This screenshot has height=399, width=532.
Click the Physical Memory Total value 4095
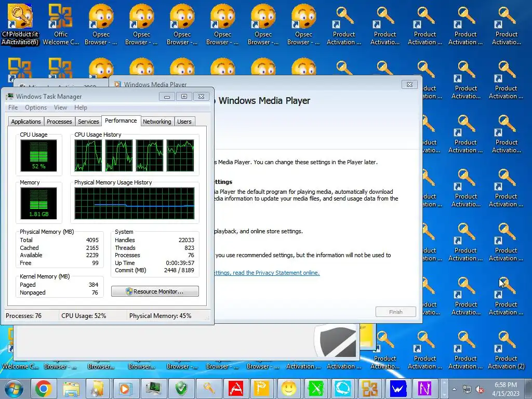click(x=92, y=240)
